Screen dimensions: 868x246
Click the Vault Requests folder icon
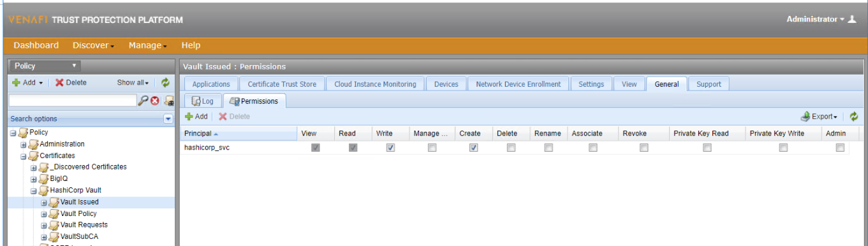[x=54, y=225]
